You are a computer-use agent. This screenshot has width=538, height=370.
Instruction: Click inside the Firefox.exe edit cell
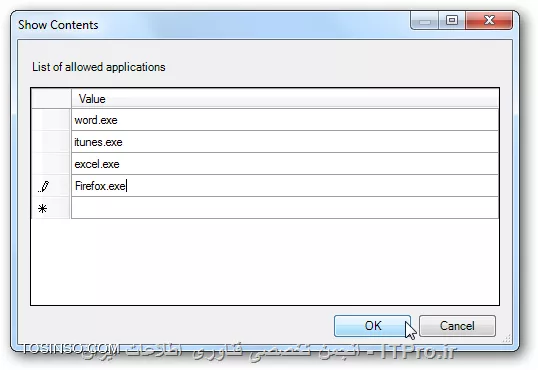pos(285,186)
